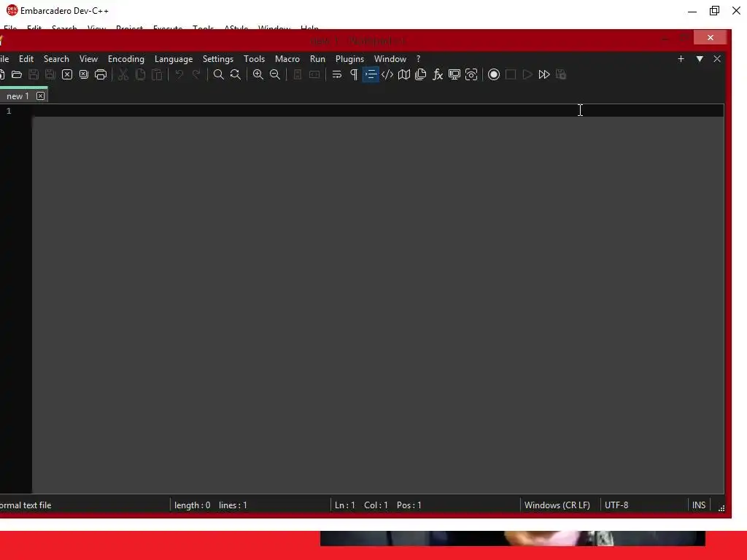Image resolution: width=747 pixels, height=560 pixels.
Task: Click the Close document toolbar icon
Action: tap(67, 74)
